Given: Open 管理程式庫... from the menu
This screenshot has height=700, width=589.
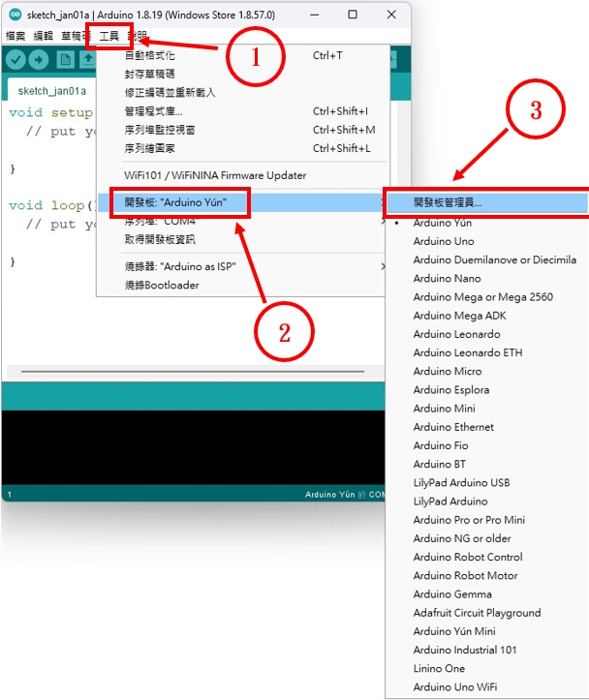Looking at the screenshot, I should pos(241,111).
